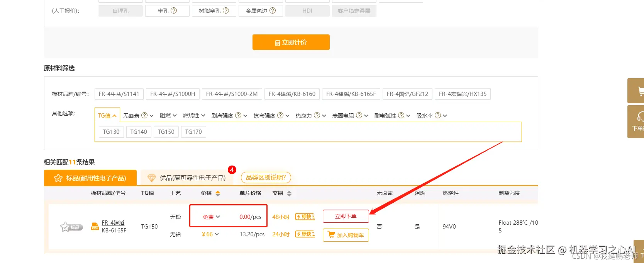This screenshot has width=644, height=263.
Task: Expand the 阻燃 filter dropdown
Action: [168, 116]
